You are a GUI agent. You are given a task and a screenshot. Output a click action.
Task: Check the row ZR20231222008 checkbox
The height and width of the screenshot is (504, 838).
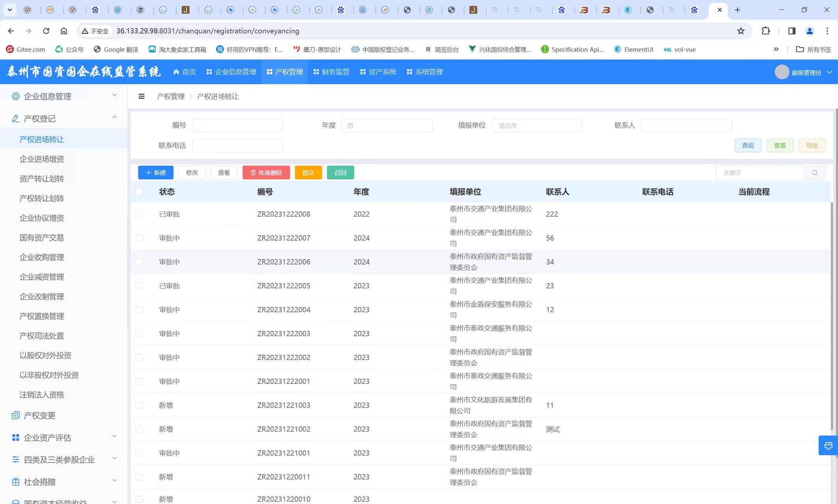click(x=139, y=214)
